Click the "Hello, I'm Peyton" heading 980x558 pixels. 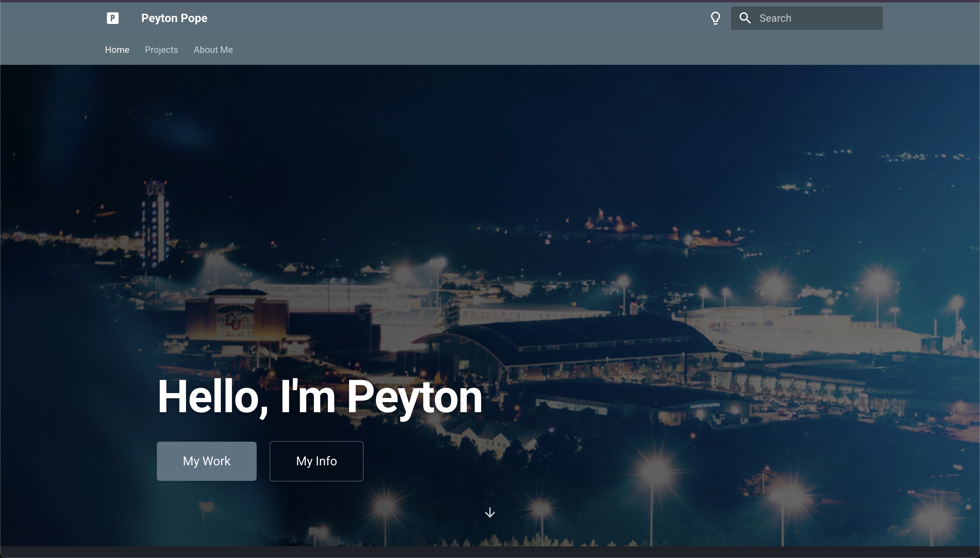320,396
